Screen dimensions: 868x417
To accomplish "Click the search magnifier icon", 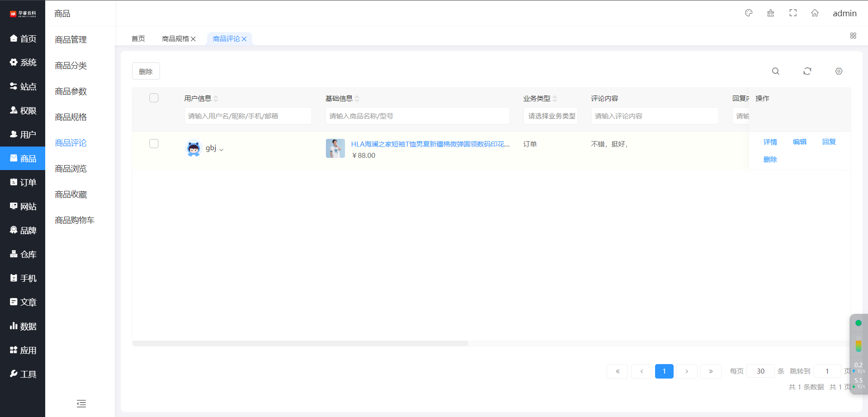I will coord(775,71).
